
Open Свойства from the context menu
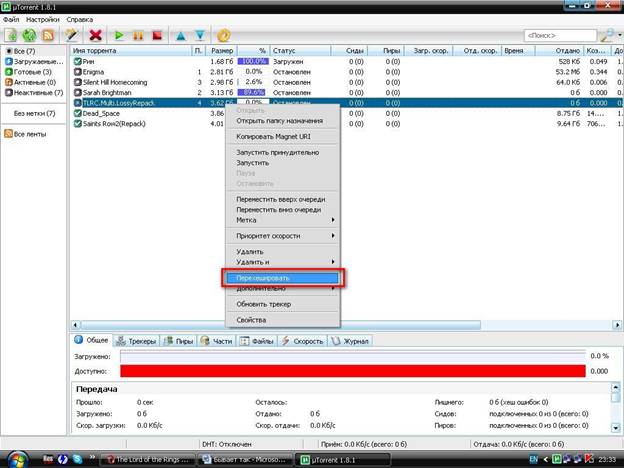tap(283, 320)
